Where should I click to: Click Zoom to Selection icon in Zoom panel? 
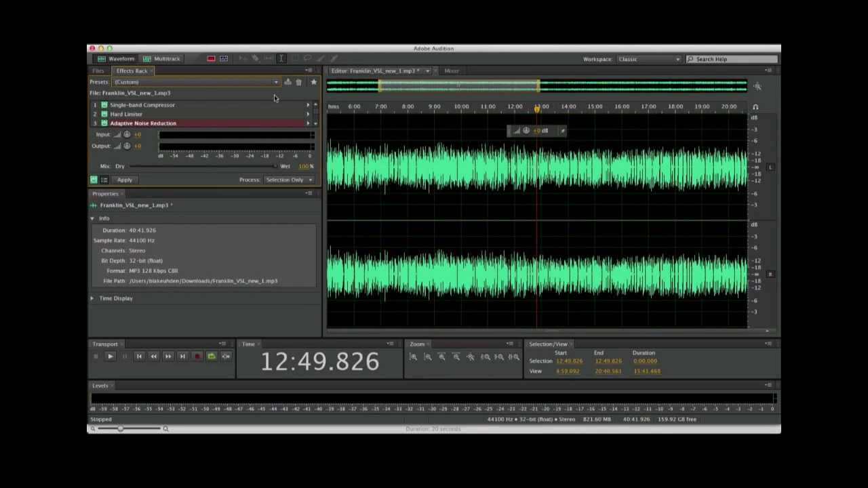[514, 357]
